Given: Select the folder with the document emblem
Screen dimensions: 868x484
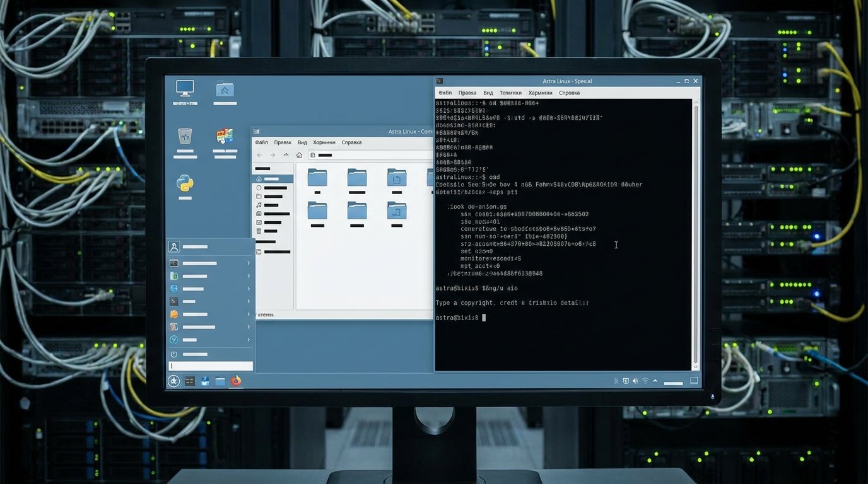Looking at the screenshot, I should 397,178.
